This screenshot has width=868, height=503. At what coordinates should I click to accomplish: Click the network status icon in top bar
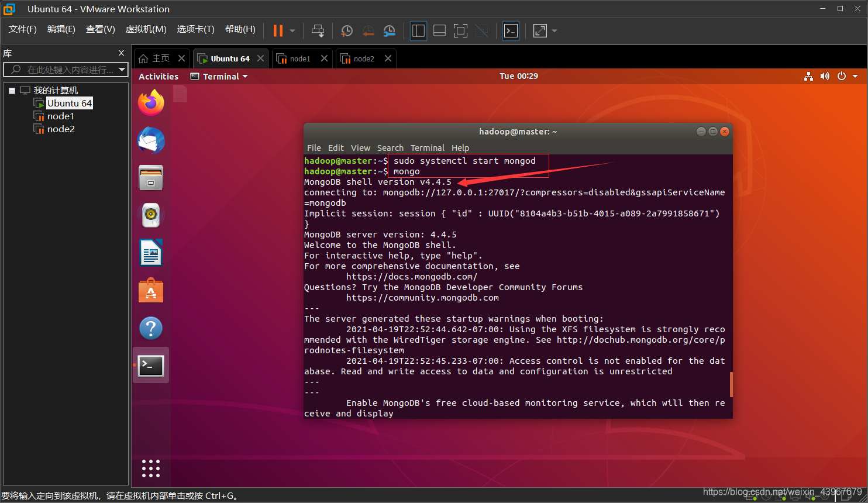[x=808, y=76]
